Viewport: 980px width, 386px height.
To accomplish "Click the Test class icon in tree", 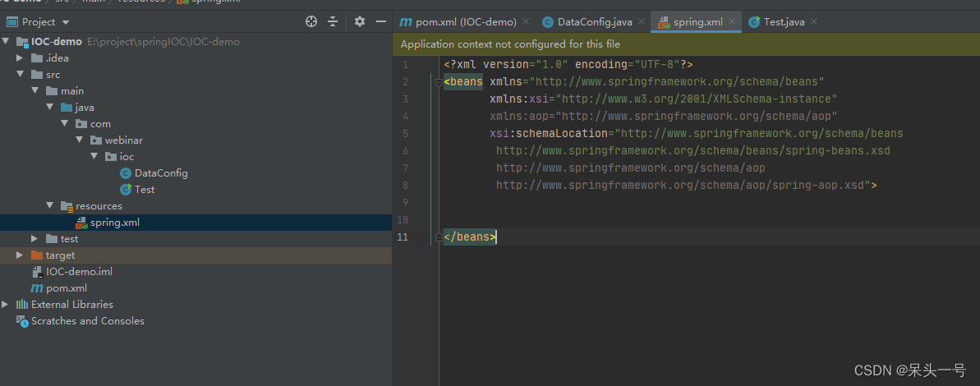I will coord(126,189).
